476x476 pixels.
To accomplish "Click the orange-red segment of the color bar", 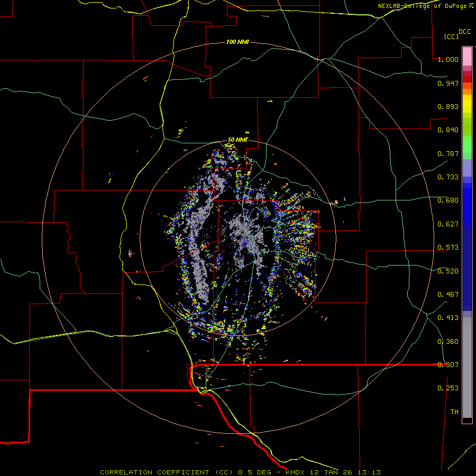I will click(467, 86).
